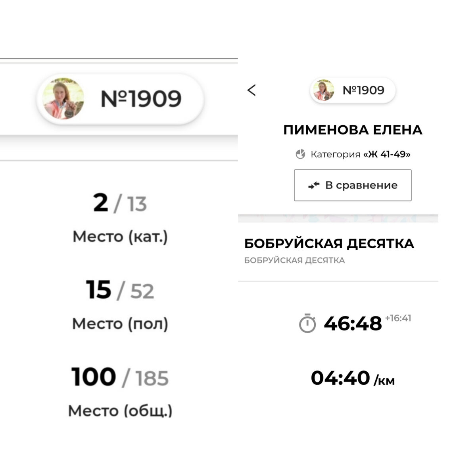Expand the БОБРУЙСКАЯ ДЕСЯТКА event section

330,244
